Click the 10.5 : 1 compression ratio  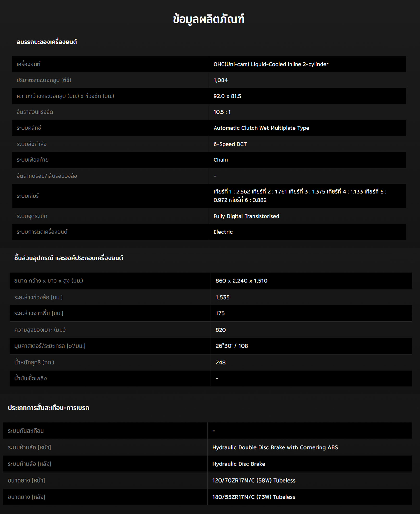coord(222,112)
